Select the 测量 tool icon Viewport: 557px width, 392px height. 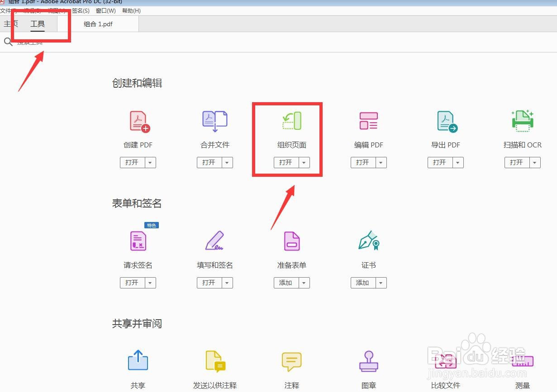(x=522, y=360)
